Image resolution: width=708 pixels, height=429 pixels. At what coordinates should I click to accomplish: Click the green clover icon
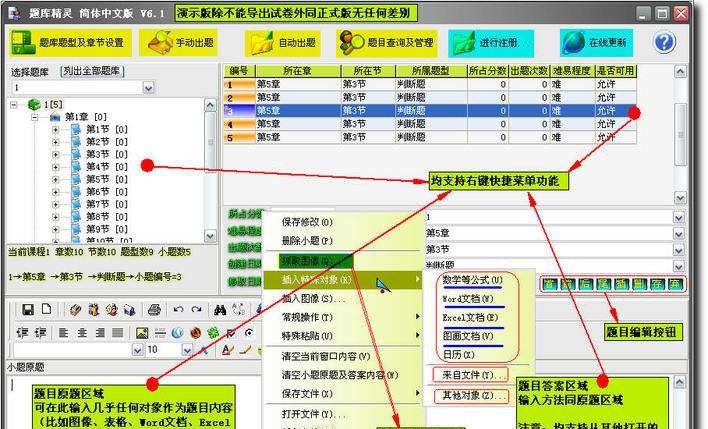[x=213, y=333]
